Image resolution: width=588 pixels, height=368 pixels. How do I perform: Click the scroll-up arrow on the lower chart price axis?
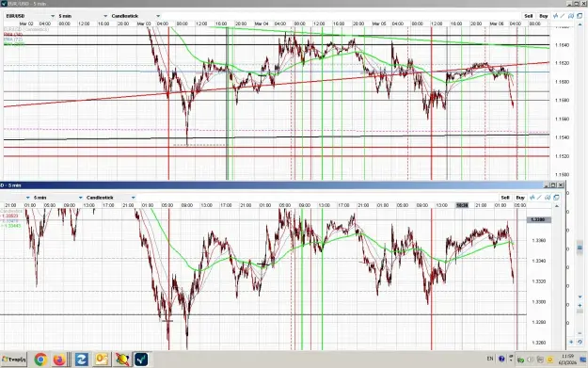[x=557, y=206]
